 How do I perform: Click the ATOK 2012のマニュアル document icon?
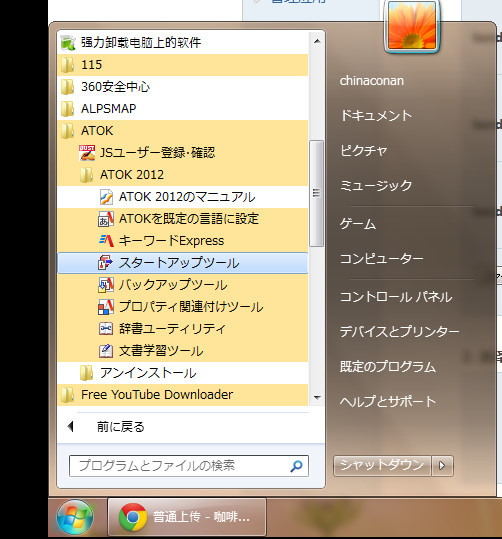coord(106,197)
